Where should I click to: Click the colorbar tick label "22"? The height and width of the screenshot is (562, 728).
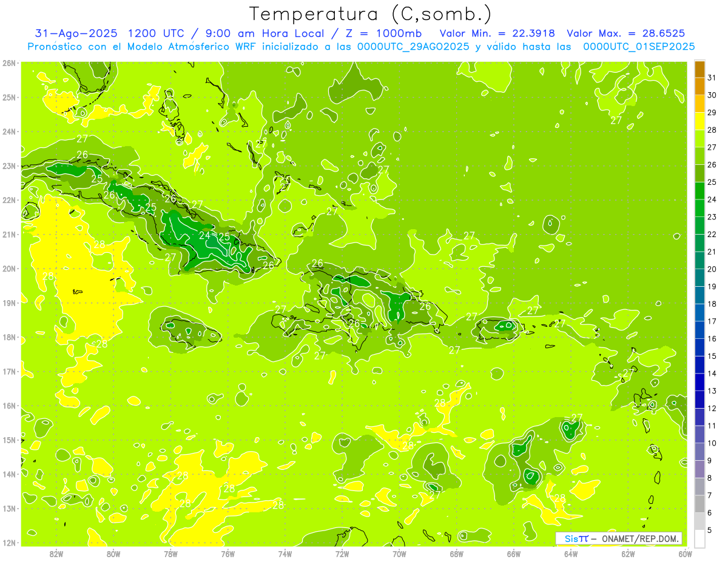coord(712,235)
